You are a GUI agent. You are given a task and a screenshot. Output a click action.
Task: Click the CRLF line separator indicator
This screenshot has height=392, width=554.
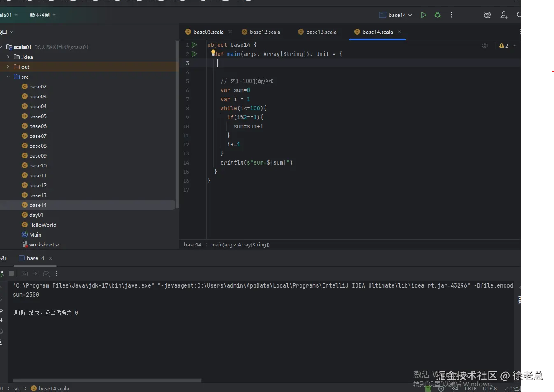pos(470,388)
